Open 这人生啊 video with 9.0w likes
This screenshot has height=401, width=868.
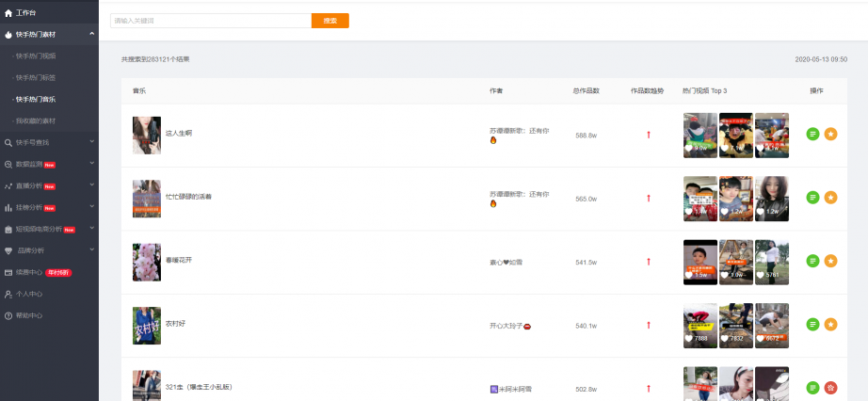[700, 136]
